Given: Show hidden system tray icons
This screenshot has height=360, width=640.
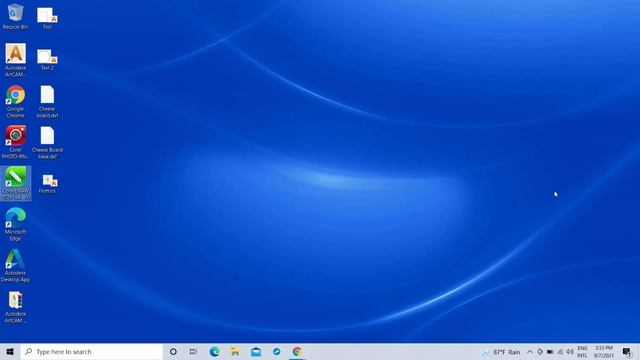Looking at the screenshot, I should [x=529, y=352].
